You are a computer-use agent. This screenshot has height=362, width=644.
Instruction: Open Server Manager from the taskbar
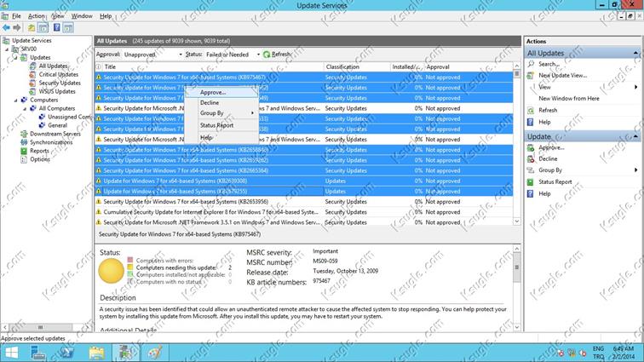coord(38,353)
